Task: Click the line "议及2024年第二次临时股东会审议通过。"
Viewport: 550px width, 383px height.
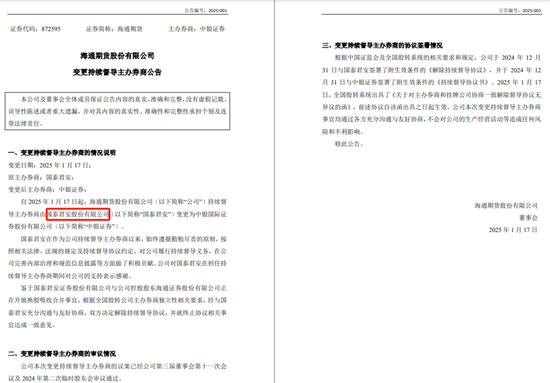Action: click(x=65, y=378)
